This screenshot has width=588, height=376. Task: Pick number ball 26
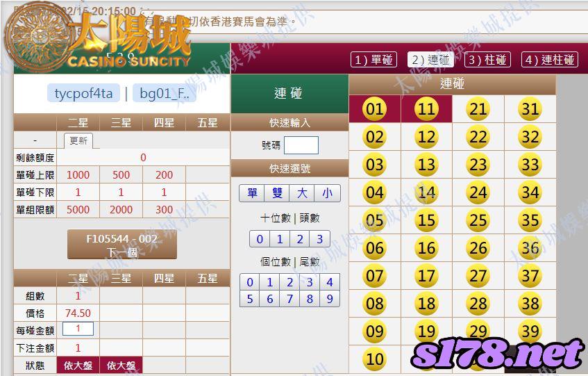click(478, 248)
